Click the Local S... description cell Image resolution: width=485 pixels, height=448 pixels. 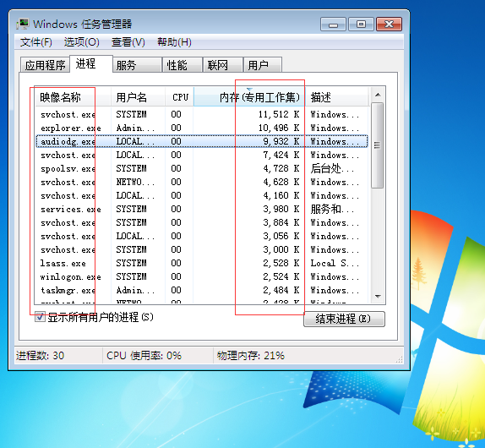335,263
